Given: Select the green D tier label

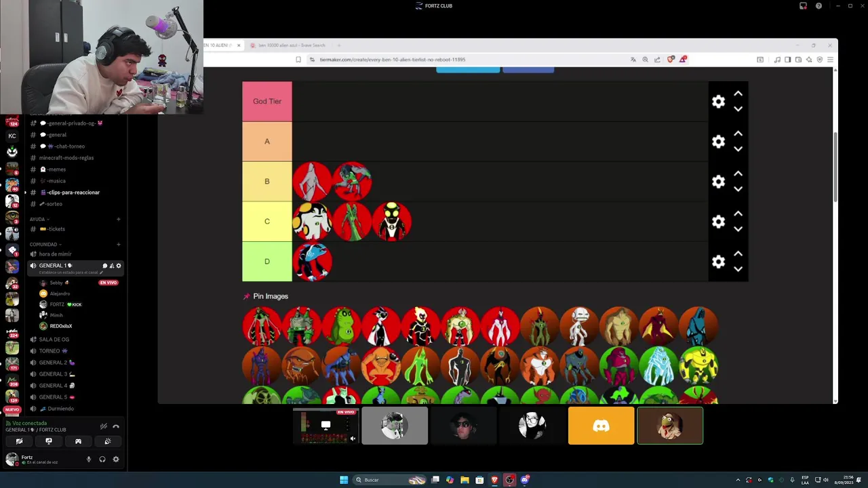Looking at the screenshot, I should pyautogui.click(x=267, y=262).
